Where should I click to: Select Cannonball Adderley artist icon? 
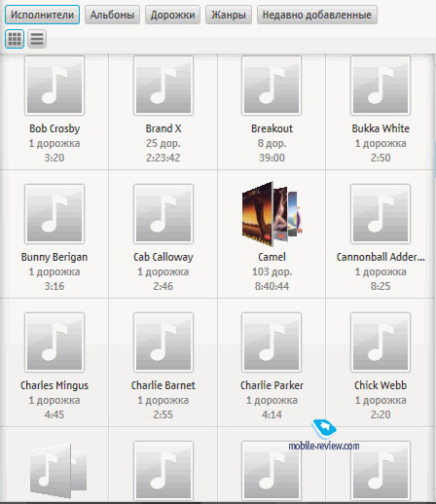tap(381, 214)
